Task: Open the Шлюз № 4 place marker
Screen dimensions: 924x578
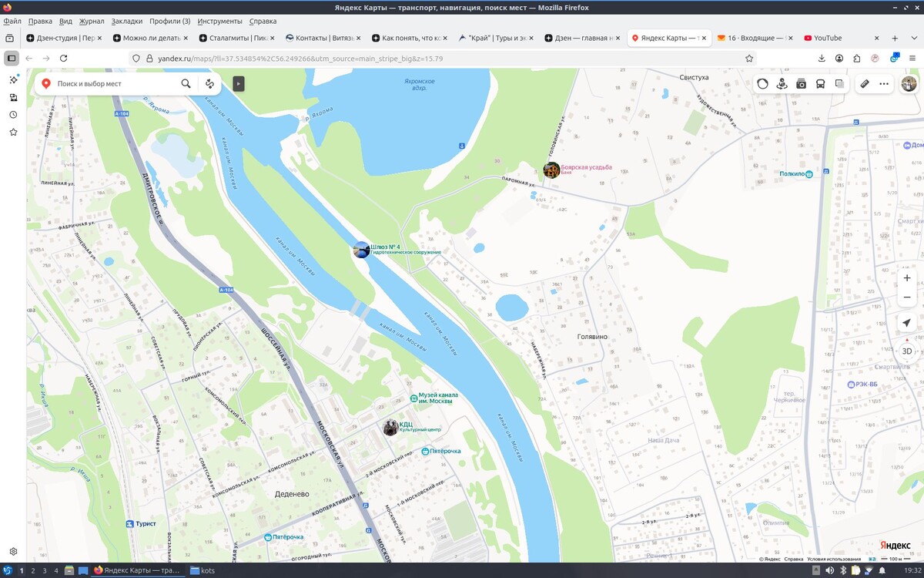Action: point(361,250)
